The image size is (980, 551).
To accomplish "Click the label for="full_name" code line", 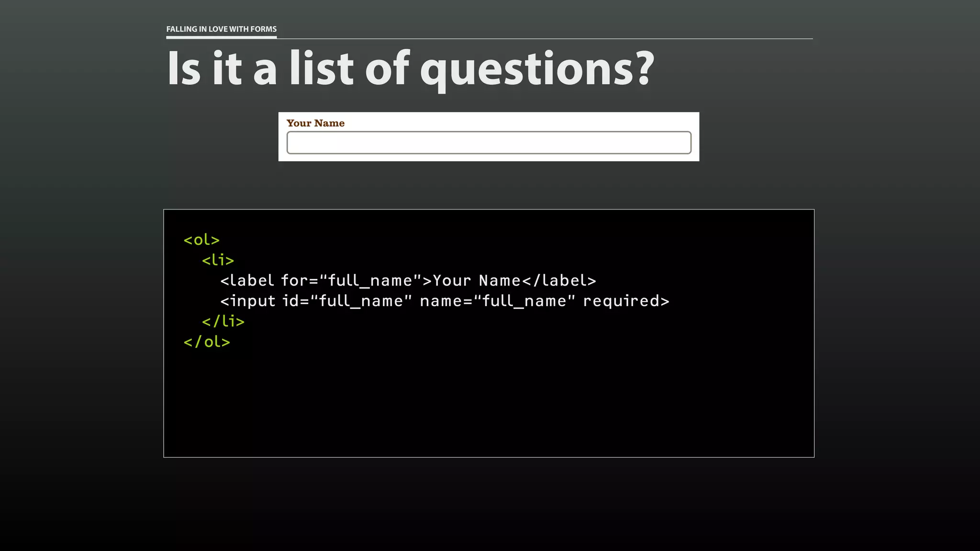I will click(x=408, y=281).
